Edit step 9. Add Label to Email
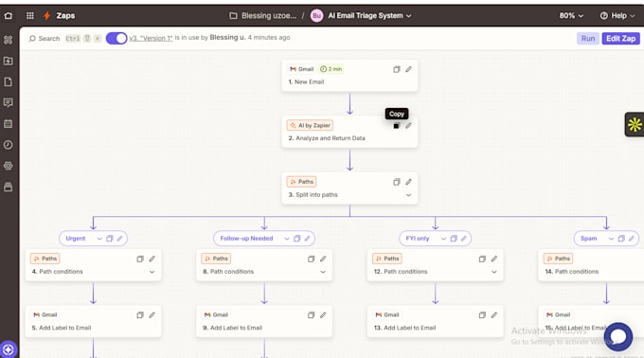644x358 pixels. (x=323, y=315)
